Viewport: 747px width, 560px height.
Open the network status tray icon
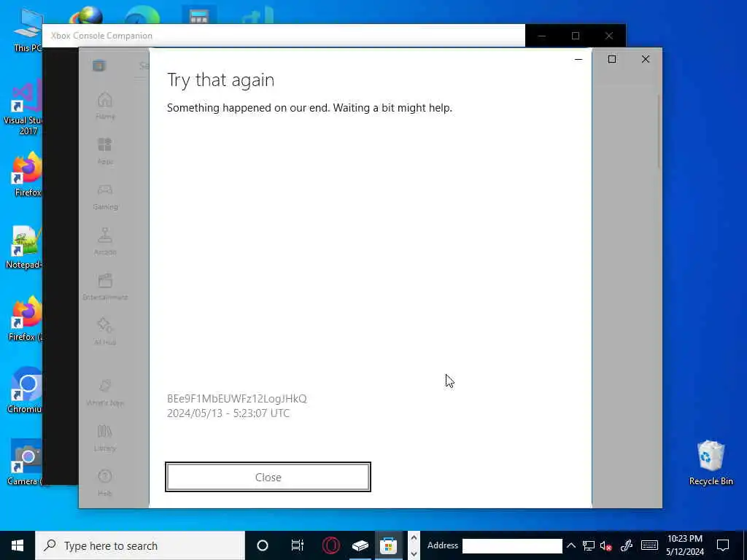tap(589, 545)
